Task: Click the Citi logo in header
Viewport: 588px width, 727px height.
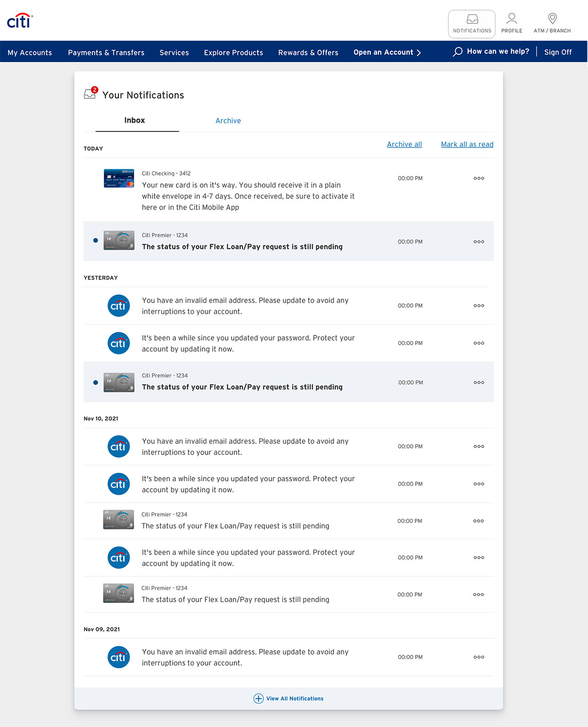Action: point(20,21)
